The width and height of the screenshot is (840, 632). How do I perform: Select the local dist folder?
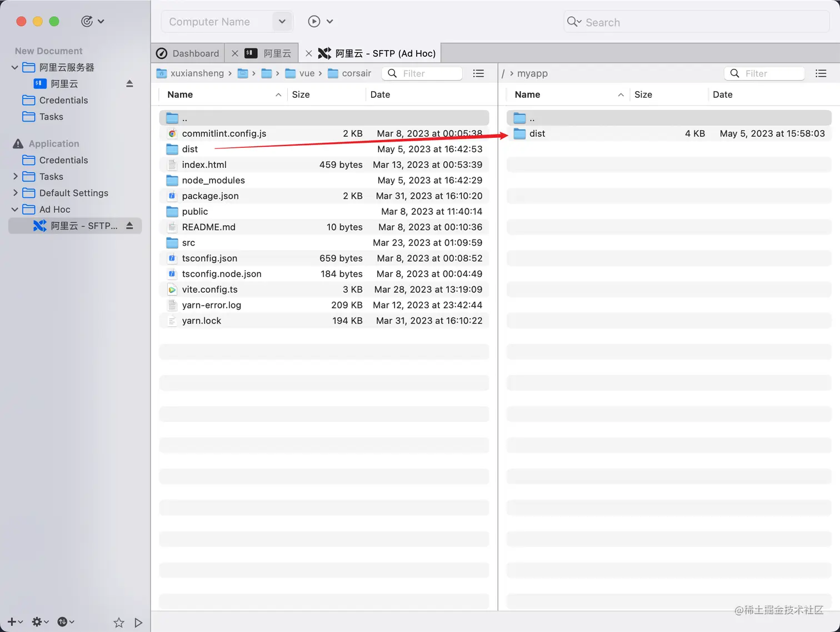point(324,149)
